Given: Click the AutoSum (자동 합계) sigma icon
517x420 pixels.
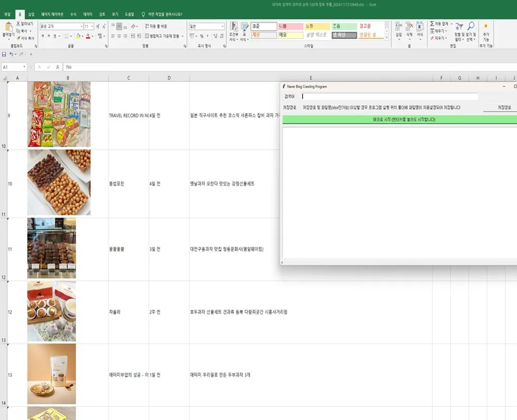Looking at the screenshot, I should point(433,24).
